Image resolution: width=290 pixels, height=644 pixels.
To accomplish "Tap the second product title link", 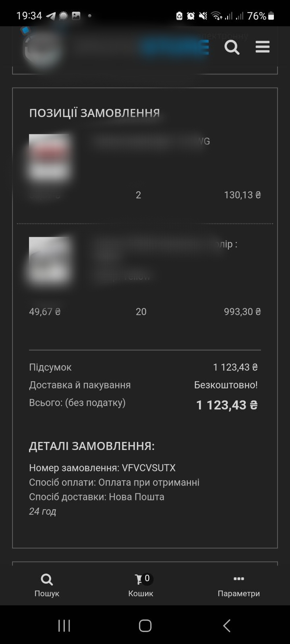I will pos(161,245).
